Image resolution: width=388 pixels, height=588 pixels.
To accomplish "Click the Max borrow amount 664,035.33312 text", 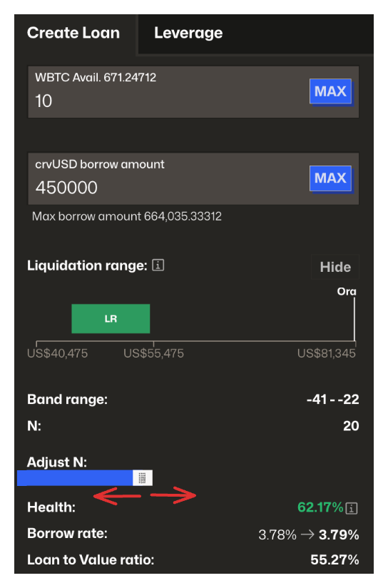I will point(127,216).
